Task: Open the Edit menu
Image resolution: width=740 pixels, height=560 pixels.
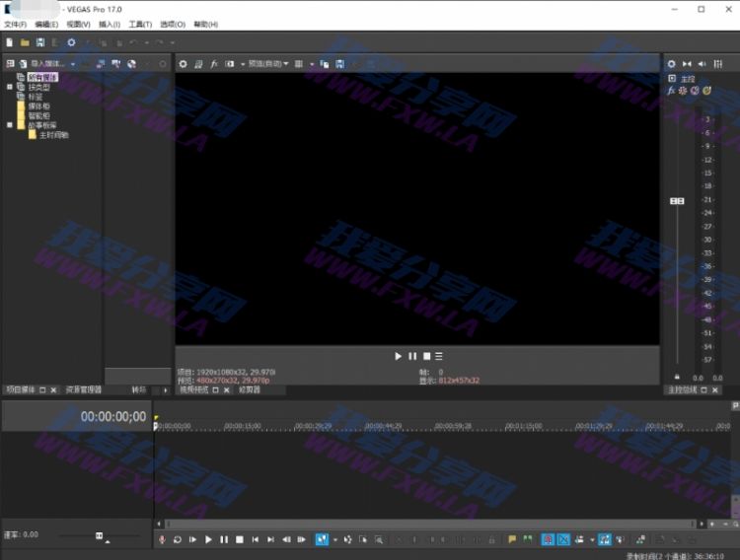Action: pyautogui.click(x=46, y=24)
